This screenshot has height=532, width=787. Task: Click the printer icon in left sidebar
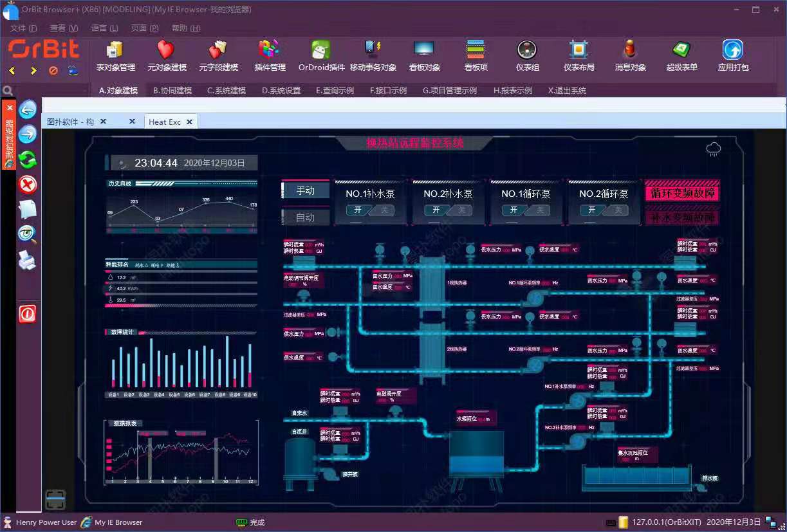pyautogui.click(x=28, y=261)
